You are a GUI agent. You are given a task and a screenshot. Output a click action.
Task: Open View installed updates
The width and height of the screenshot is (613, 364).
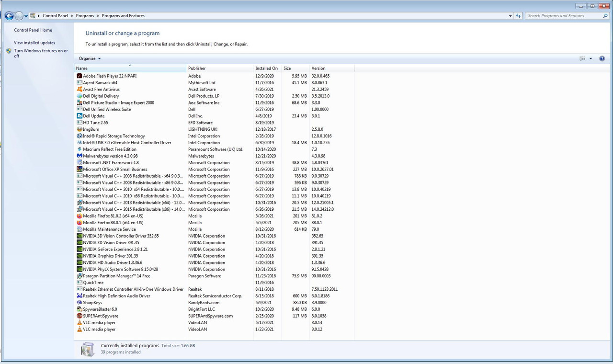[x=35, y=43]
